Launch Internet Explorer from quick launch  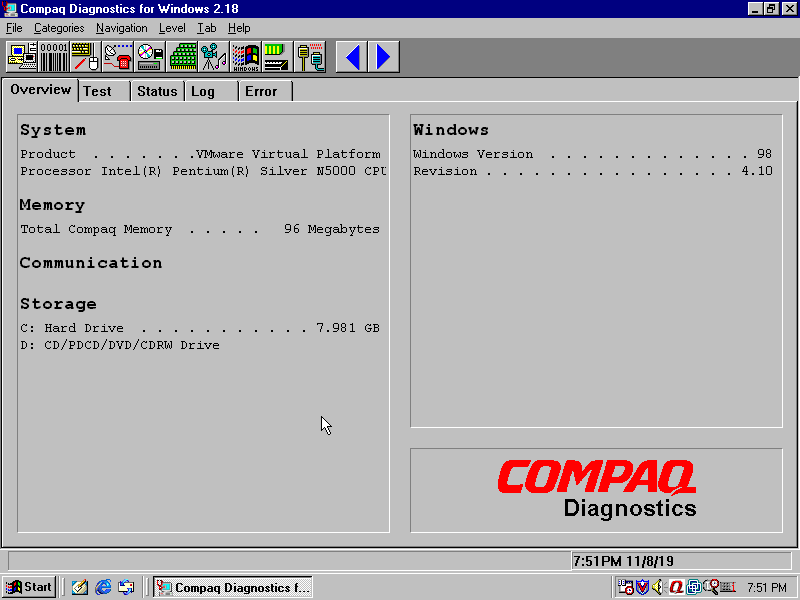[x=103, y=587]
